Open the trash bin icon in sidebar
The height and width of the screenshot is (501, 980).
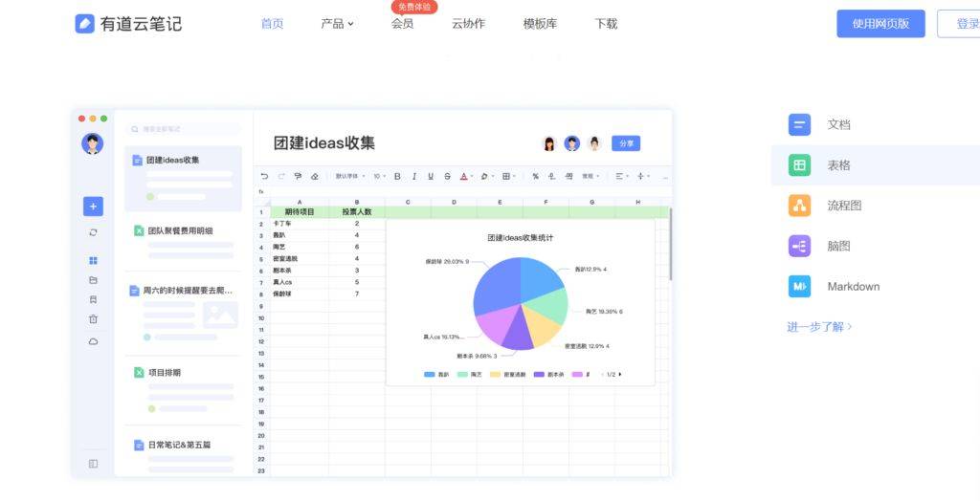pos(93,318)
